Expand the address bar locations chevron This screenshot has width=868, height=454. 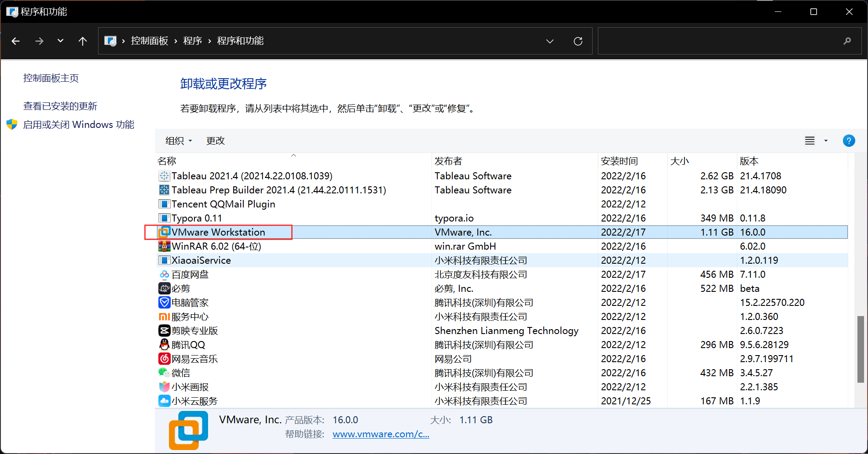click(x=549, y=41)
